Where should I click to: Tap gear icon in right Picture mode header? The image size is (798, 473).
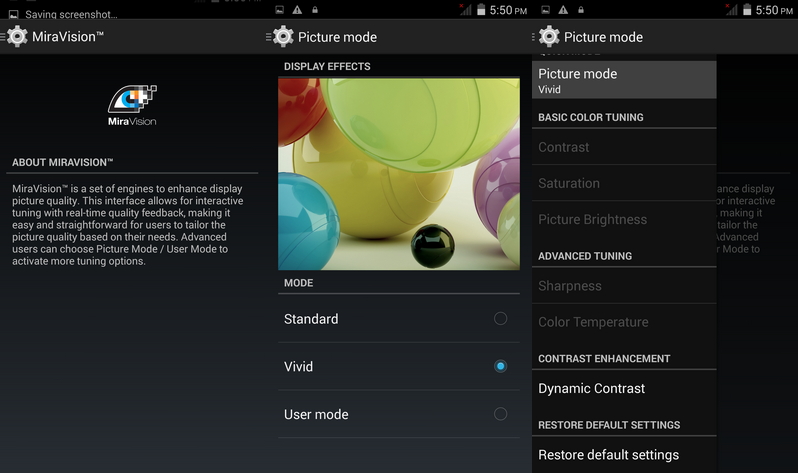pyautogui.click(x=549, y=37)
